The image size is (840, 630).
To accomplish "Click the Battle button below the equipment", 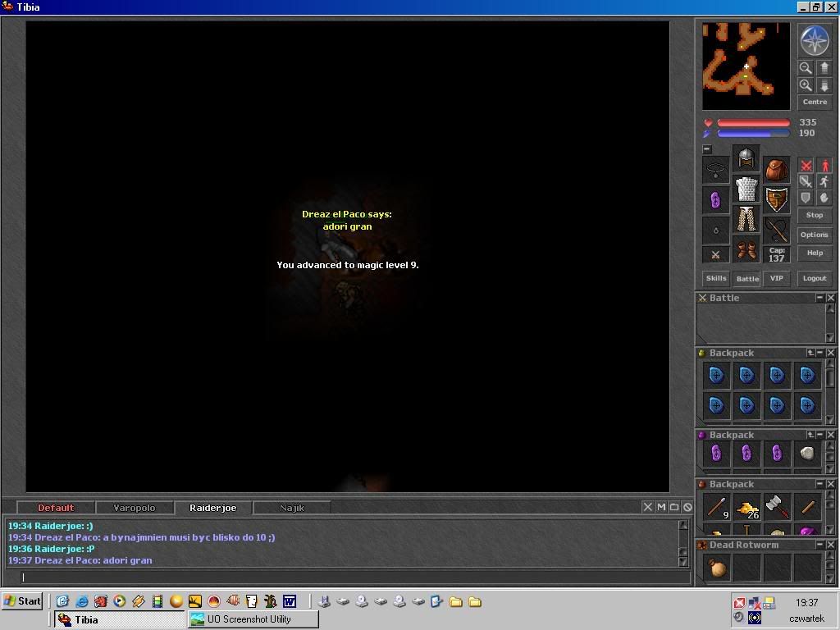I will coord(747,279).
